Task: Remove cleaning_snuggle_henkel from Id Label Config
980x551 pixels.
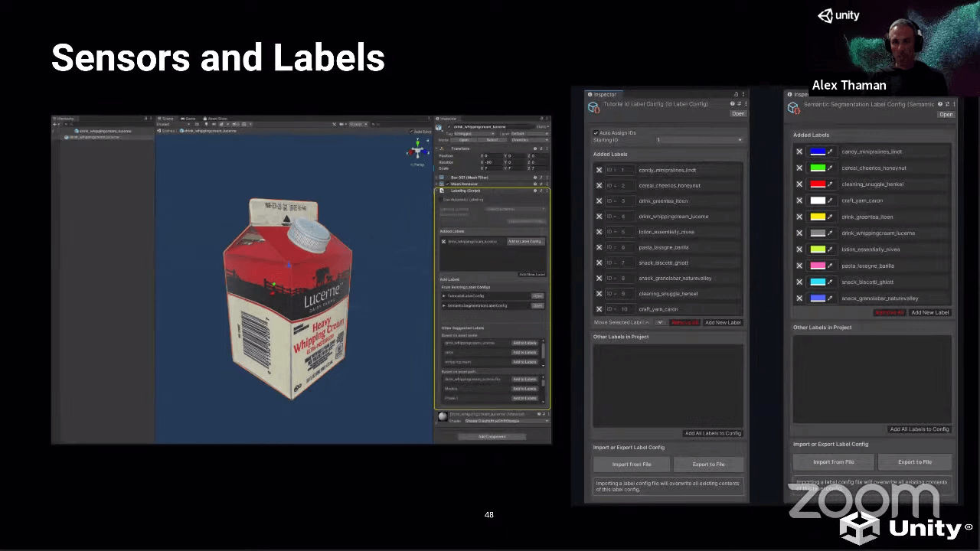Action: click(x=599, y=293)
